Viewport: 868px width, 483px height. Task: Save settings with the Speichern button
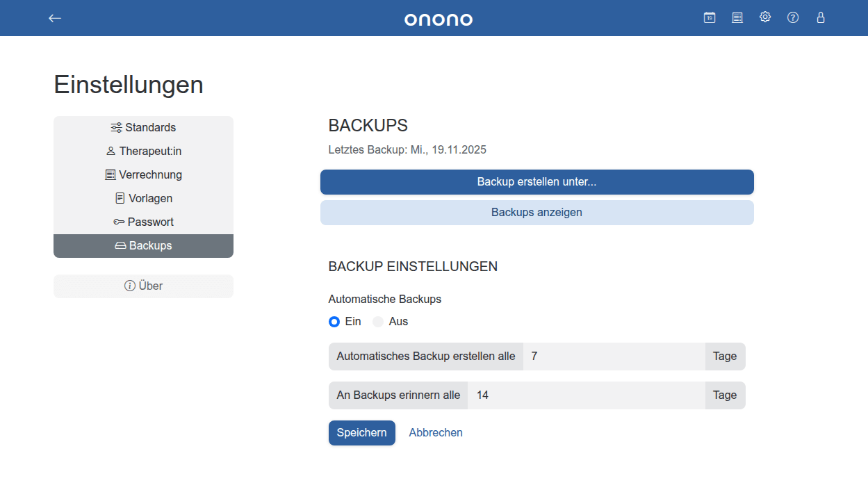tap(362, 432)
